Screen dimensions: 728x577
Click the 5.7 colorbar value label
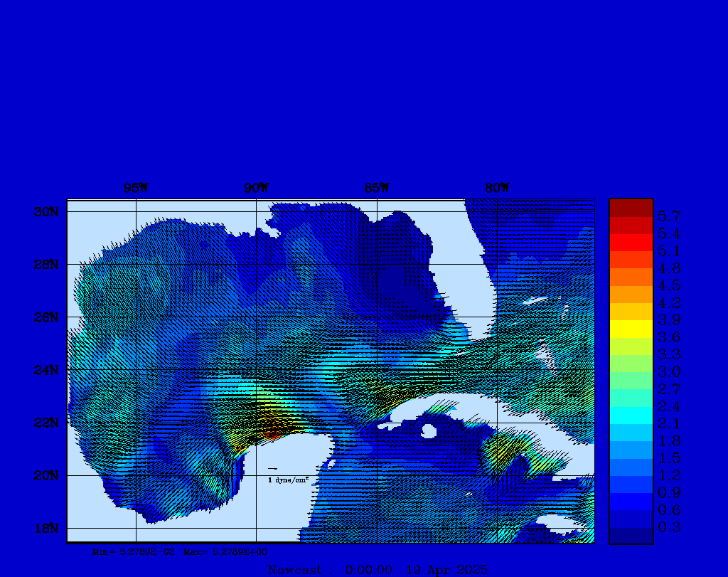click(x=669, y=216)
